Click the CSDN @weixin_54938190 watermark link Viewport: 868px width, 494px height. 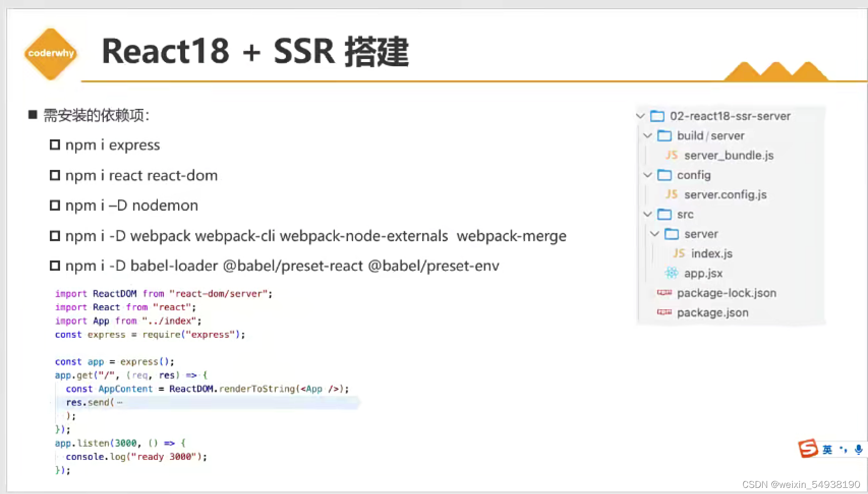[801, 485]
